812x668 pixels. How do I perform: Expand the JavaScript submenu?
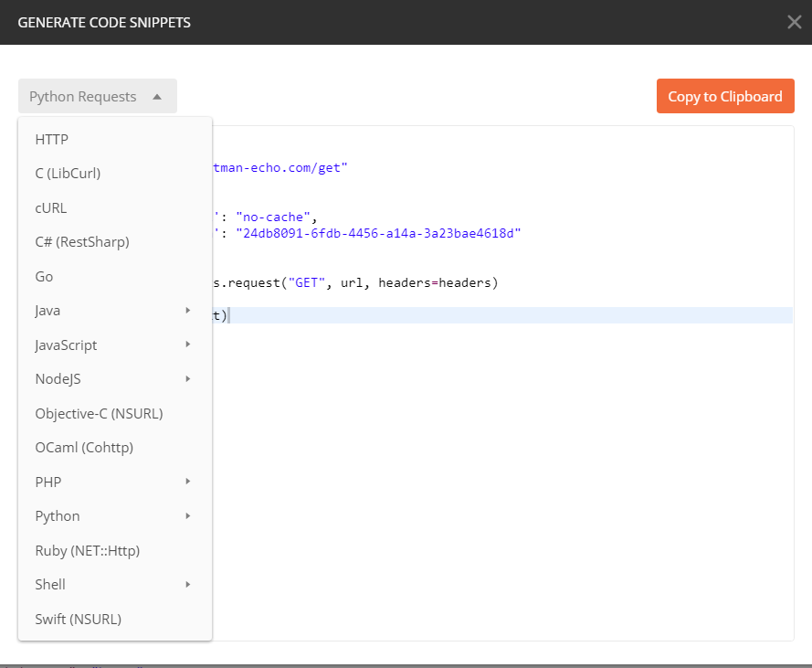tap(66, 345)
